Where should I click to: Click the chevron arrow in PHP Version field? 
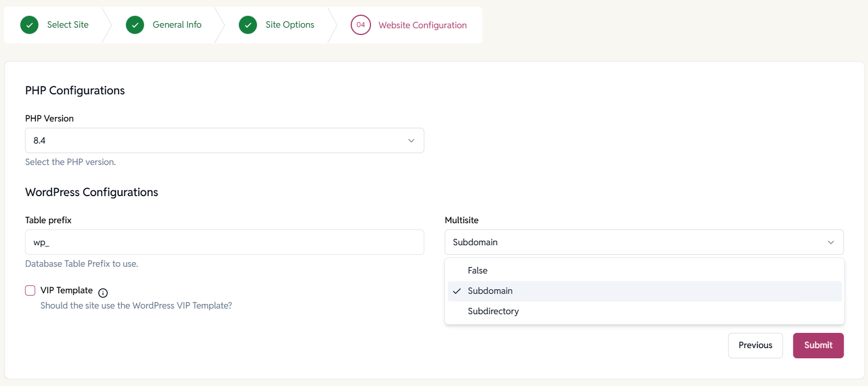tap(411, 141)
